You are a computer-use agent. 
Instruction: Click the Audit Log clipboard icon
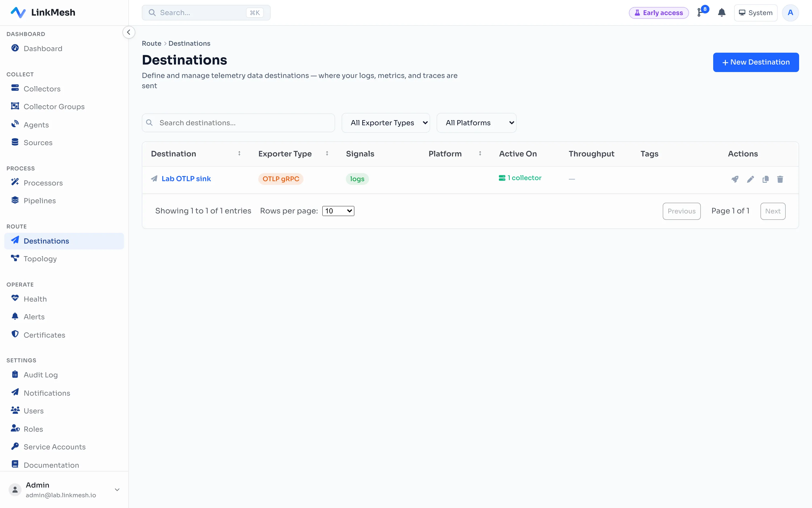click(15, 374)
